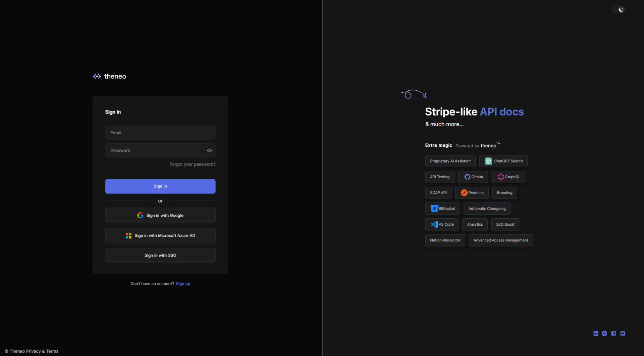Screen dimensions: 644x356
Task: Click the VS Code feature chip
Action: (442, 224)
